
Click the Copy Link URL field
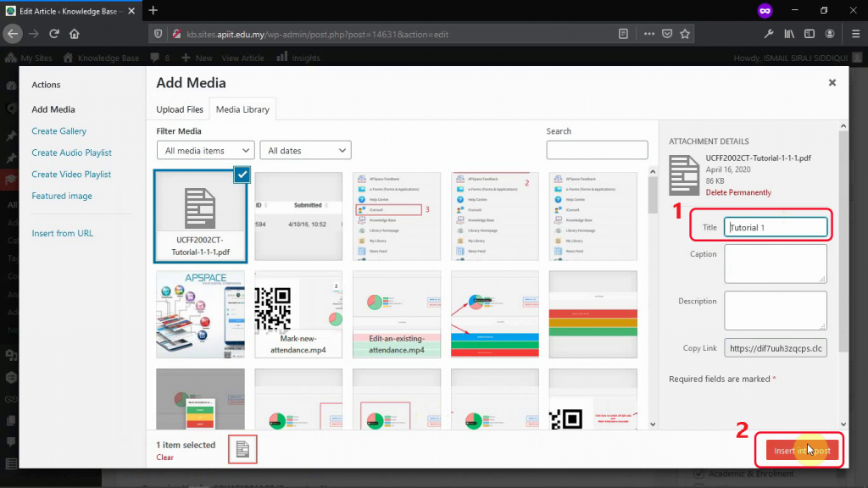(776, 347)
